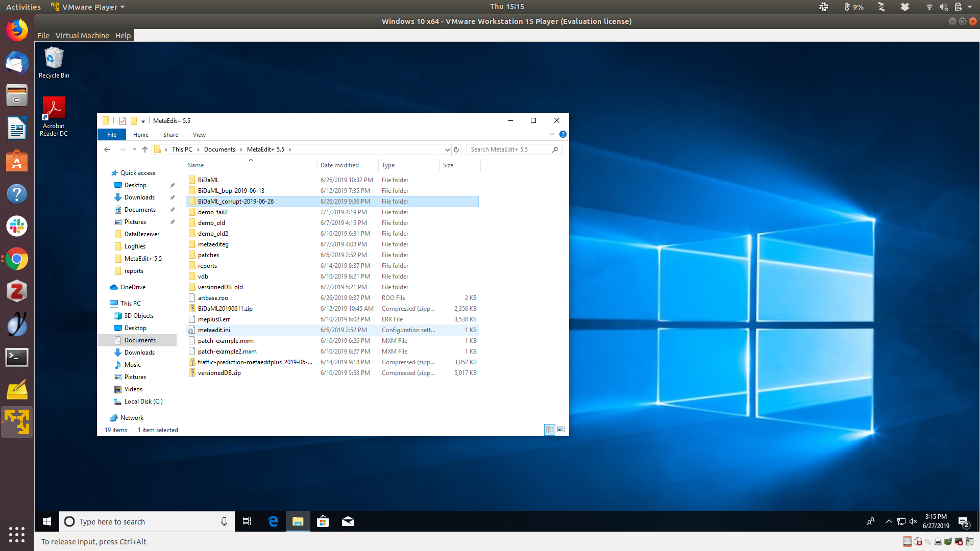Expand the ribbon with the chevron
The width and height of the screenshot is (980, 551).
(552, 134)
